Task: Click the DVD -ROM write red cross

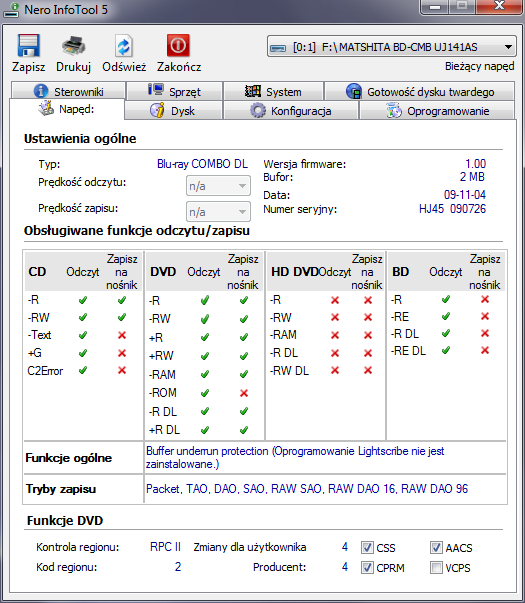Action: [x=244, y=393]
